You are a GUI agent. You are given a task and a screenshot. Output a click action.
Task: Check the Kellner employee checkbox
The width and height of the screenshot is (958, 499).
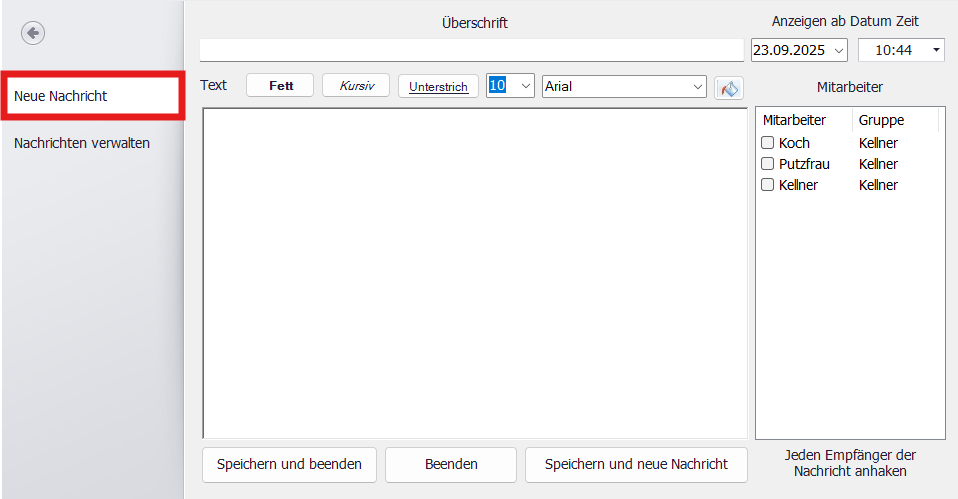[x=767, y=184]
